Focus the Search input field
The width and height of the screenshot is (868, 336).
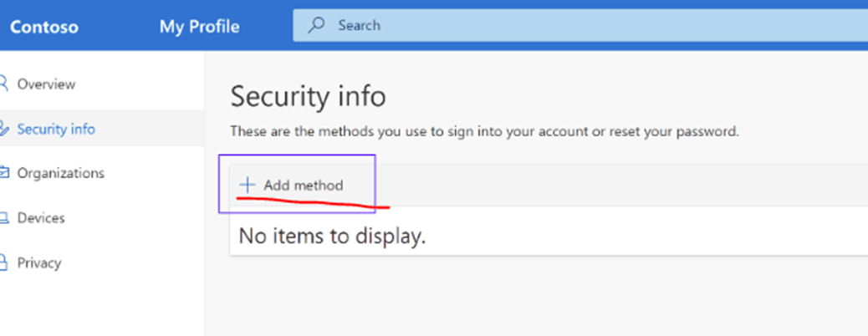[x=580, y=25]
